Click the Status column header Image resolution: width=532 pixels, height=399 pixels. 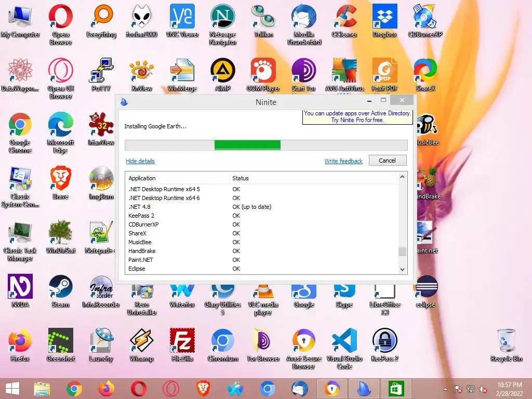[313, 178]
